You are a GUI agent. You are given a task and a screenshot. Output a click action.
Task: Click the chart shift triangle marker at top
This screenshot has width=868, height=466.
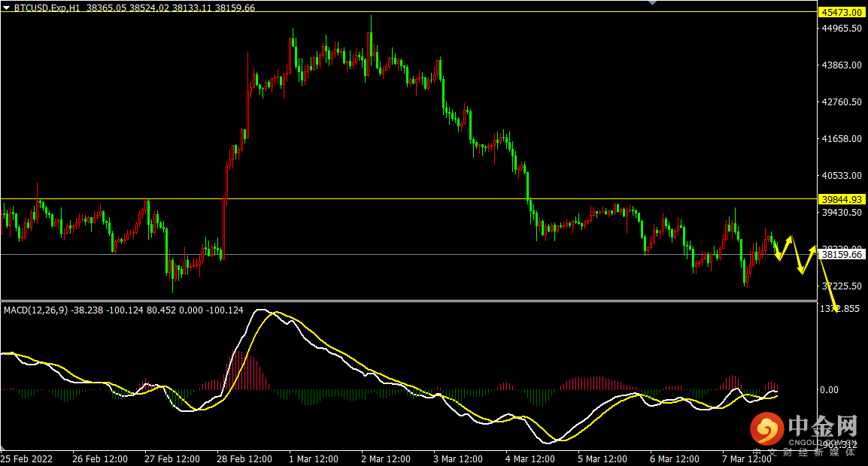[x=652, y=3]
